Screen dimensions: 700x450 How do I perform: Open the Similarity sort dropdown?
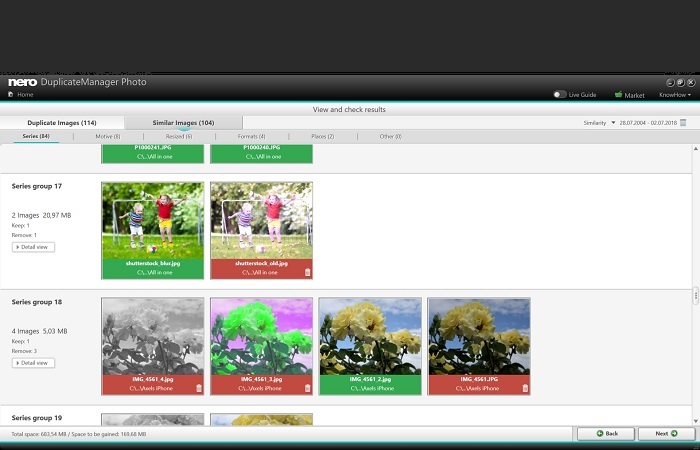pyautogui.click(x=600, y=123)
